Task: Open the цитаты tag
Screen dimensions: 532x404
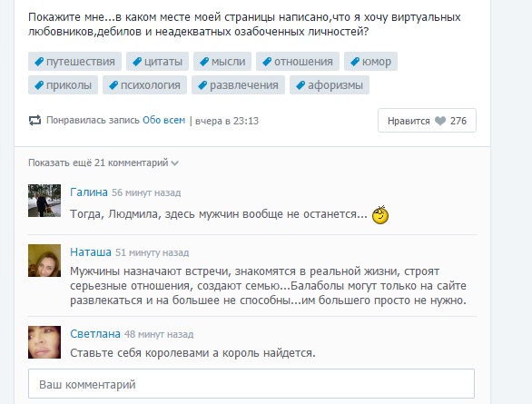Action: click(157, 62)
